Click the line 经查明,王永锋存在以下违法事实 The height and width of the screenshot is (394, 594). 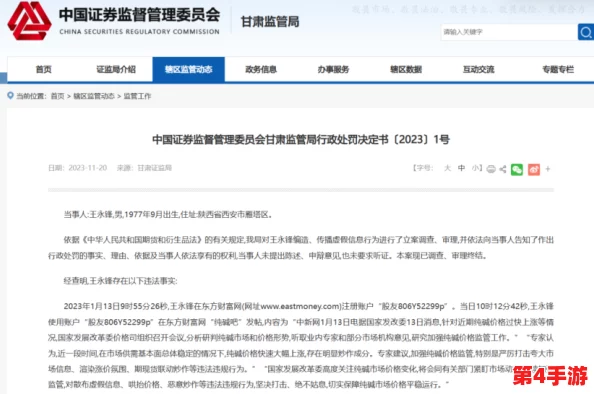point(120,281)
